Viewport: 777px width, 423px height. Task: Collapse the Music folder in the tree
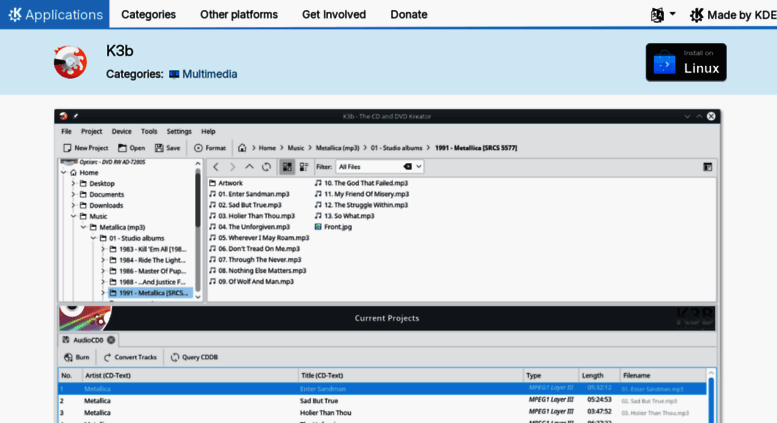[73, 216]
